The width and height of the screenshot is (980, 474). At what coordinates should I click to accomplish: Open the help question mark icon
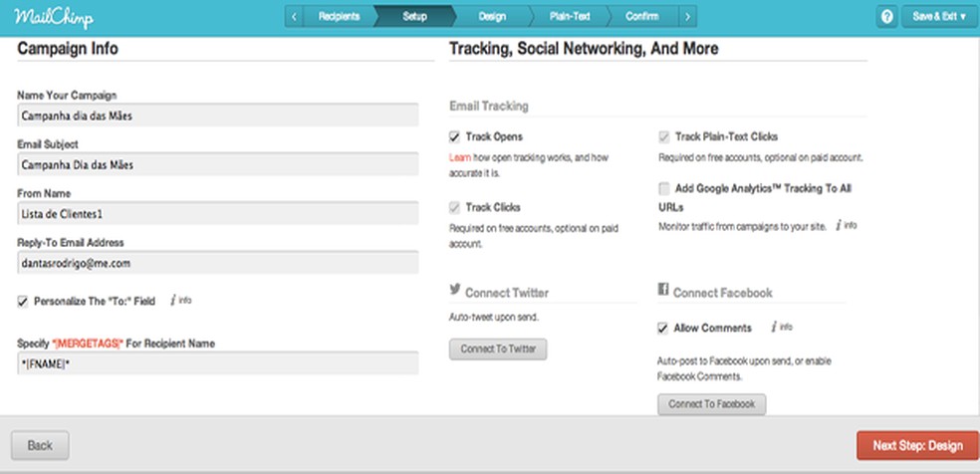point(887,17)
